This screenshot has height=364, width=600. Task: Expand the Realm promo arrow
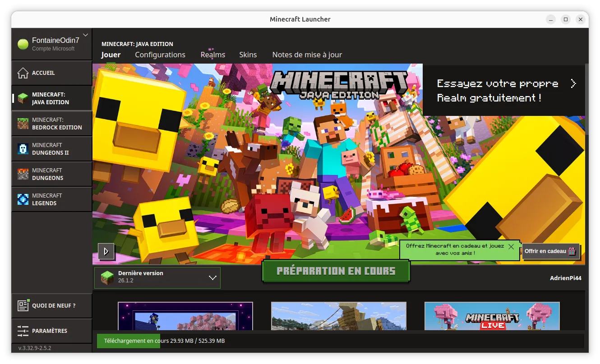pos(573,83)
